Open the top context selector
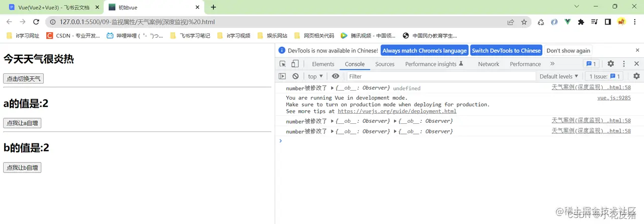The height and width of the screenshot is (224, 644). 315,77
